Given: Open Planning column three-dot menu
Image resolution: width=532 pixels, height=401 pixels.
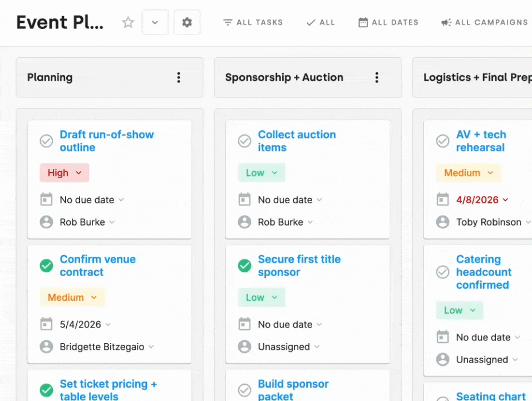Looking at the screenshot, I should point(179,77).
